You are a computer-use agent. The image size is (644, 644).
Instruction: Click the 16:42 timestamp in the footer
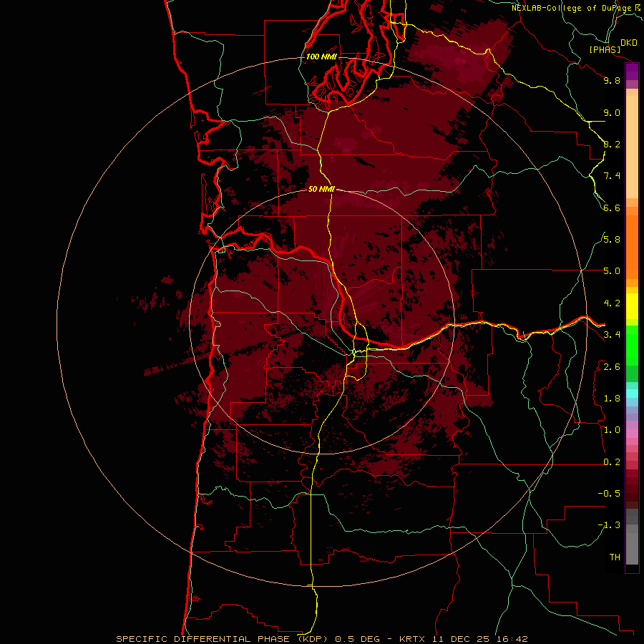512,639
